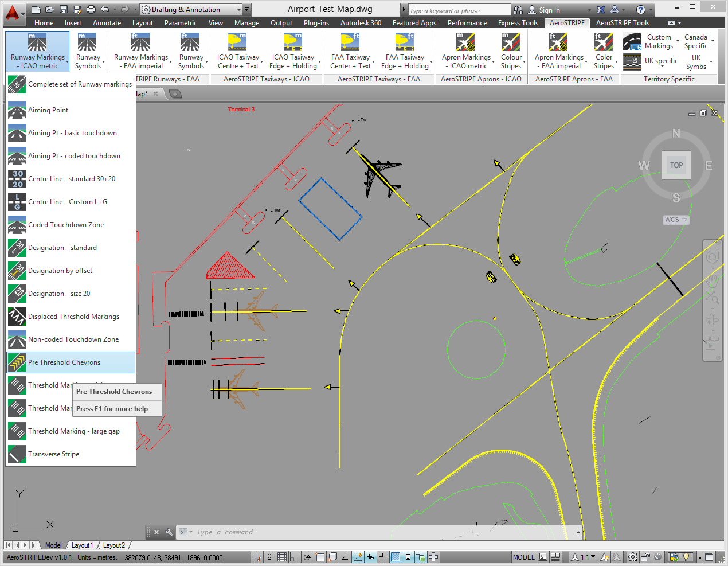The width and height of the screenshot is (728, 566).
Task: Switch to the AeroSTRIPE Tools ribbon tab
Action: point(623,23)
